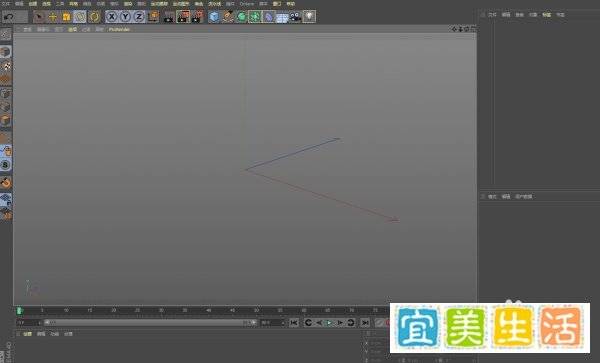Switch to Points mode
Screen dimensions: 600x363
(6, 93)
